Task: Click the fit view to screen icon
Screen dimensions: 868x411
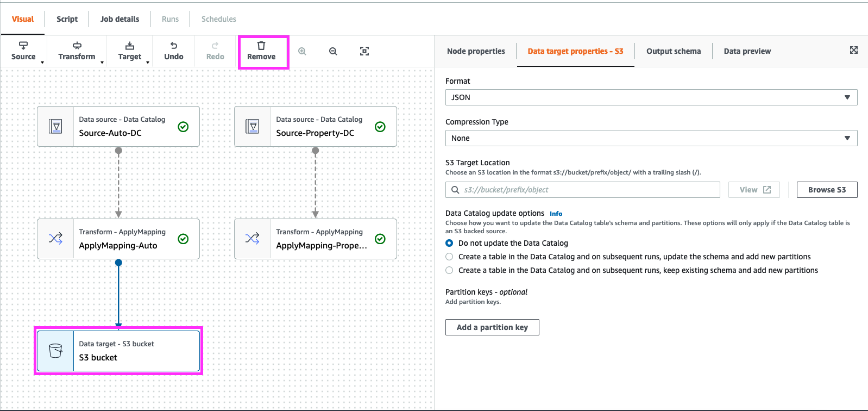Action: pyautogui.click(x=364, y=51)
